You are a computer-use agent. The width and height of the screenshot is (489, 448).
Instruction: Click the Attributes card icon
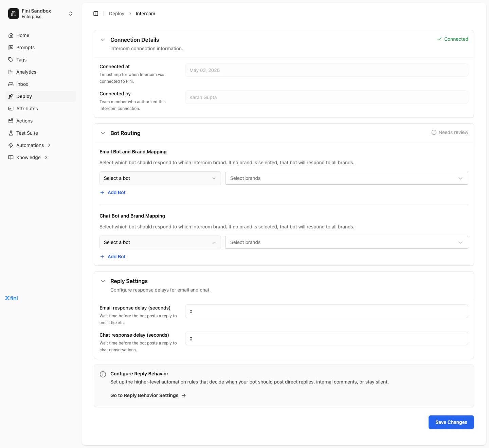[x=11, y=109]
